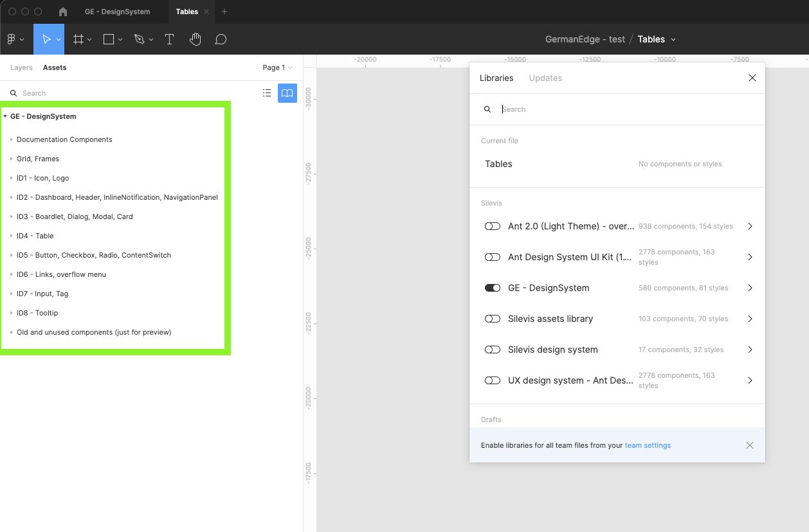Image resolution: width=809 pixels, height=532 pixels.
Task: Open the team settings link
Action: pos(648,445)
